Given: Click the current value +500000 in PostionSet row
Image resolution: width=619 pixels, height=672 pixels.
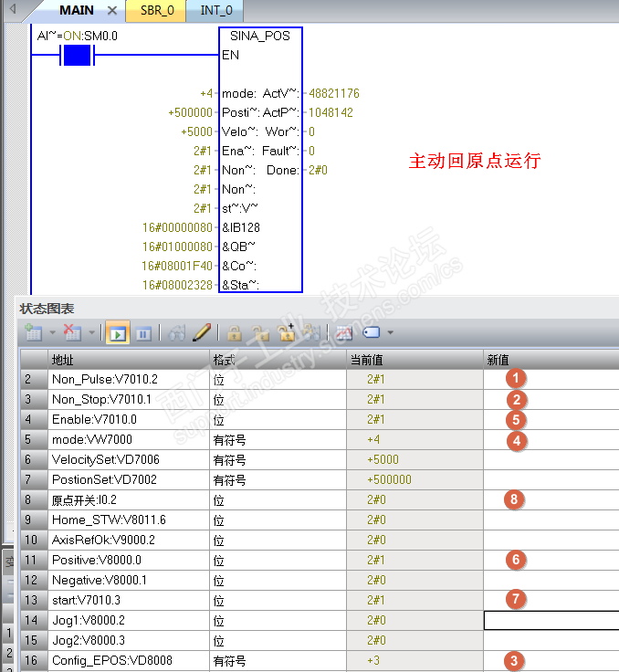Looking at the screenshot, I should pos(389,479).
